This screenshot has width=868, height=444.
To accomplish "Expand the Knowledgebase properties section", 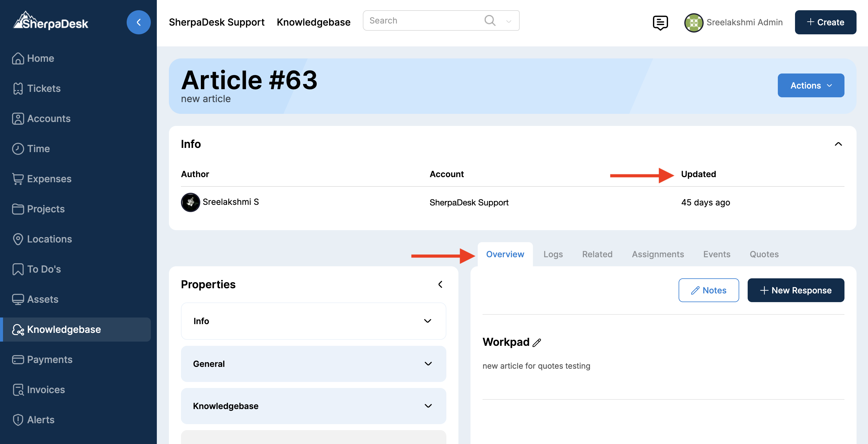I will pyautogui.click(x=428, y=406).
